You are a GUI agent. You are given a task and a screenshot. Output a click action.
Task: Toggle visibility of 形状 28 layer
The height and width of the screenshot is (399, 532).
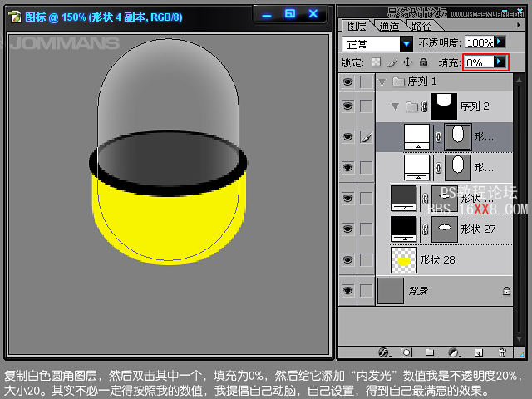(x=348, y=259)
